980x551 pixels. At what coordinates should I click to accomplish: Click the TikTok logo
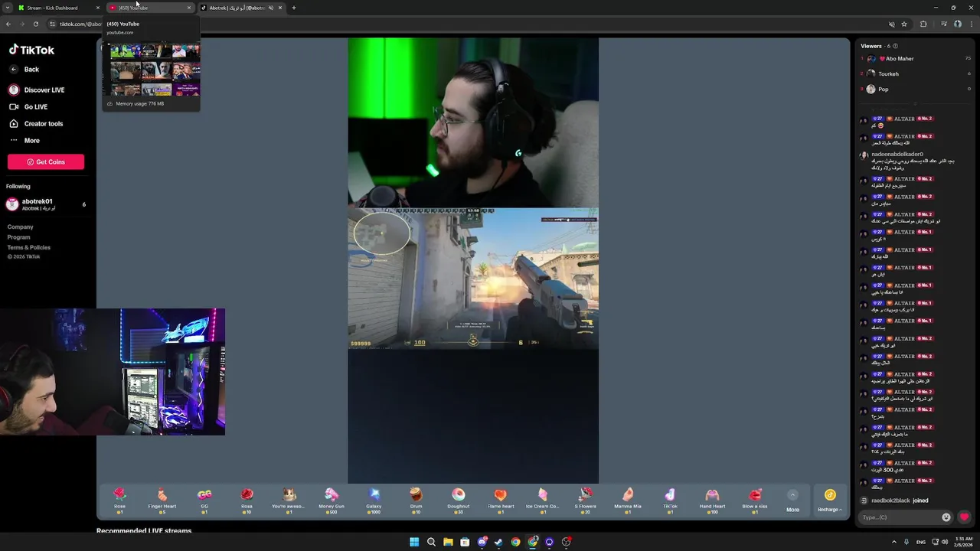(x=31, y=50)
